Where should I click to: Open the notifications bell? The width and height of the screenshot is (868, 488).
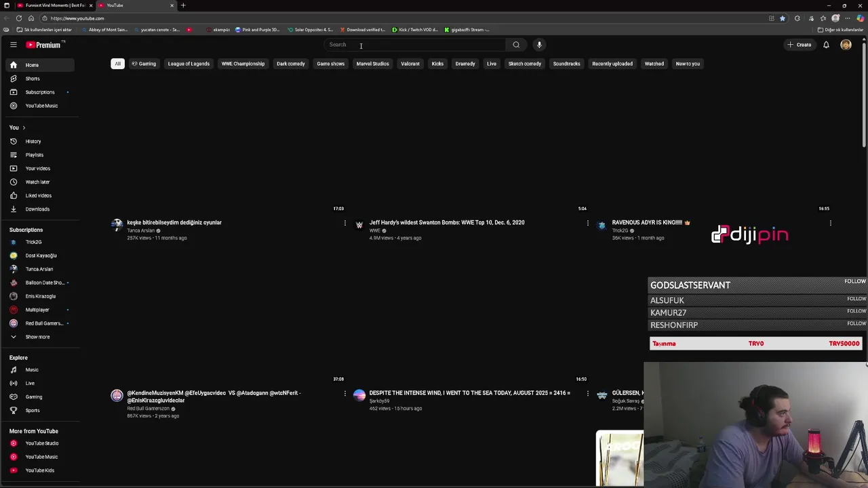coord(826,45)
